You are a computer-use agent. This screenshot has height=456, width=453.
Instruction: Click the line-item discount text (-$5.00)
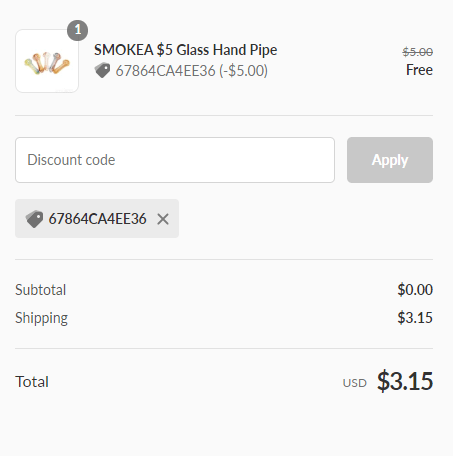[x=244, y=71]
